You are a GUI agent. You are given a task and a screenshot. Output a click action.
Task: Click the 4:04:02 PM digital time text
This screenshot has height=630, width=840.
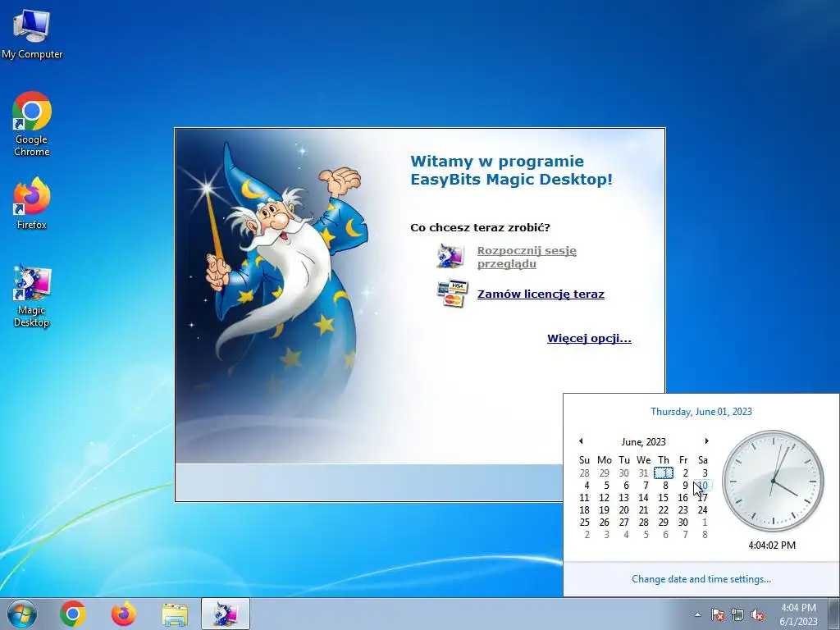772,546
